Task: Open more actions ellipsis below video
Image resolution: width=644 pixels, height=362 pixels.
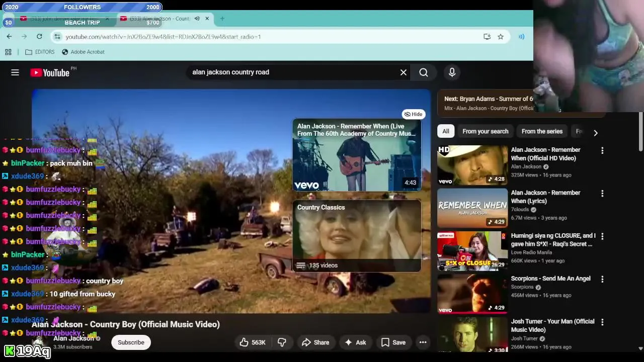Action: tap(423, 342)
